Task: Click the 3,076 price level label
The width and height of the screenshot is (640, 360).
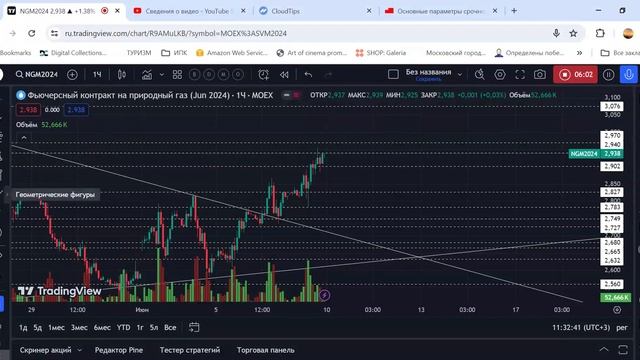Action: pyautogui.click(x=612, y=106)
